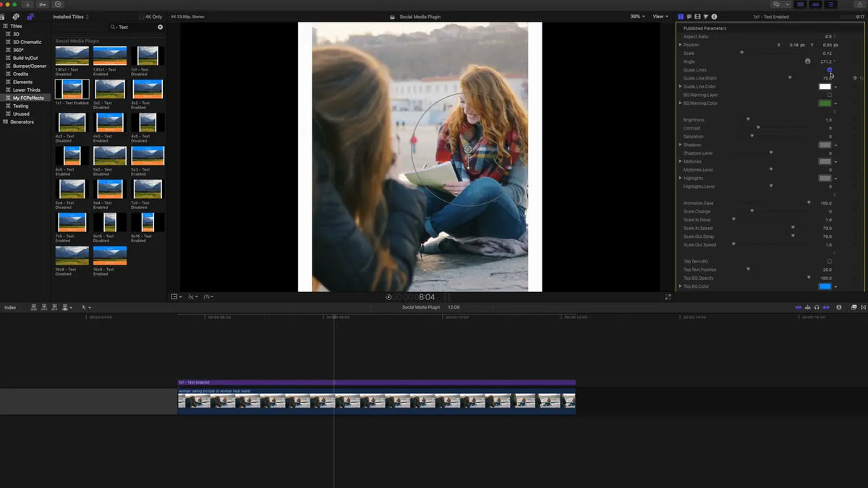Toggle the browser layout button
This screenshot has height=488, width=868.
point(800,4)
